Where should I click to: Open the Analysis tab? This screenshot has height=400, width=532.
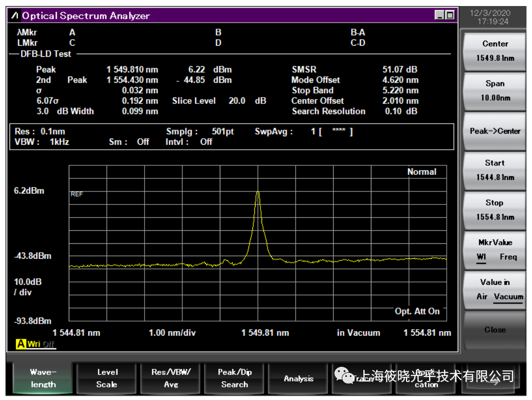299,378
